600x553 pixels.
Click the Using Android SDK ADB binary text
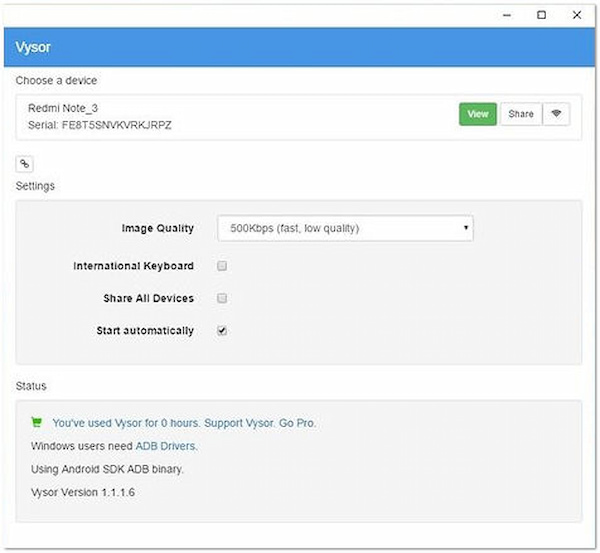107,468
